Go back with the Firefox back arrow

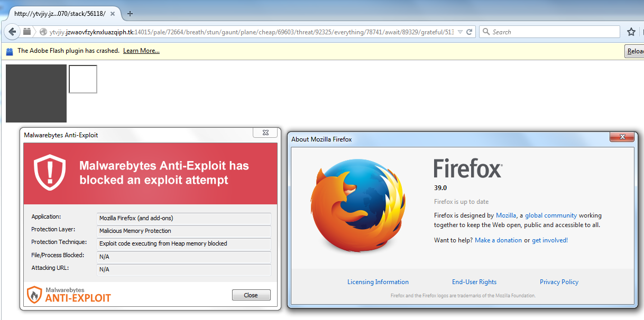click(x=12, y=32)
